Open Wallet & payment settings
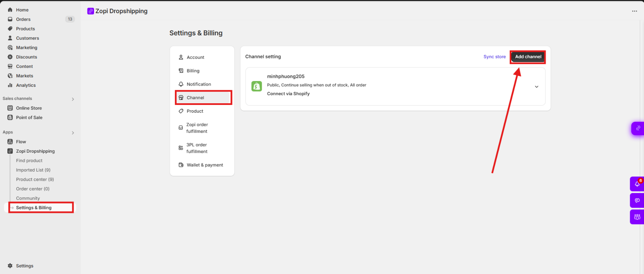644x274 pixels. click(202, 165)
